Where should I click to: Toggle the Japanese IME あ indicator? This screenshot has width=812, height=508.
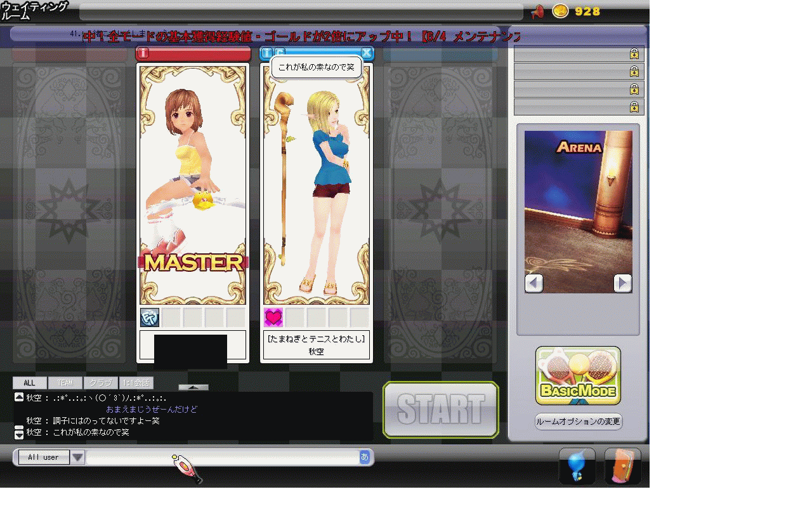click(x=364, y=457)
